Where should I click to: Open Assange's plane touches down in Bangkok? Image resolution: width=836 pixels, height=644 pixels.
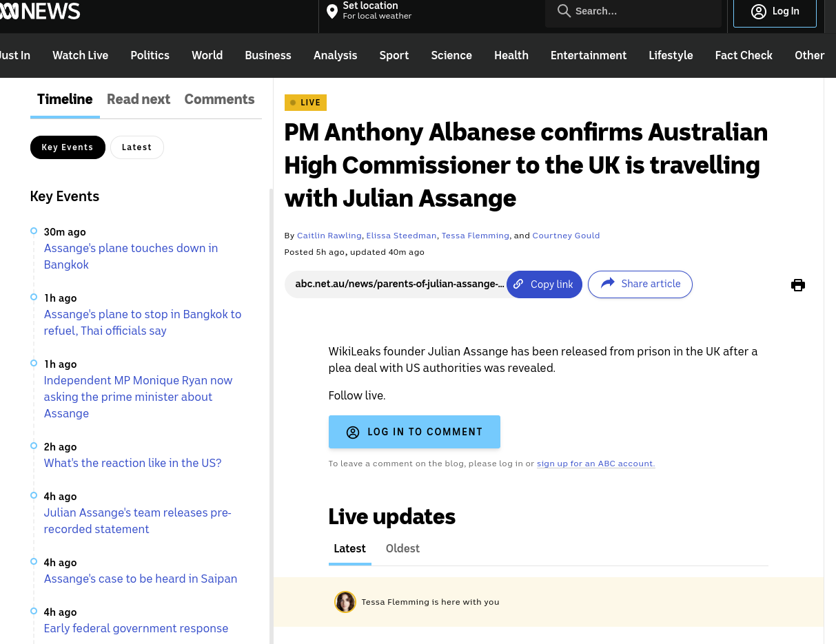[131, 256]
